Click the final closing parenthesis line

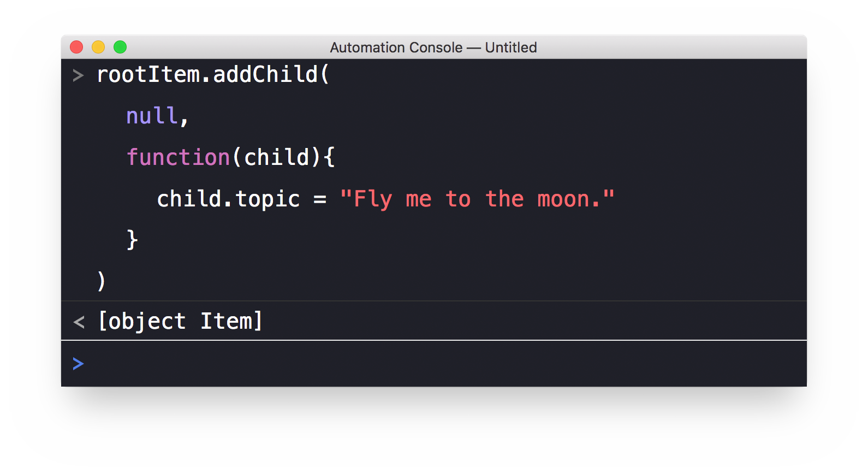point(102,281)
